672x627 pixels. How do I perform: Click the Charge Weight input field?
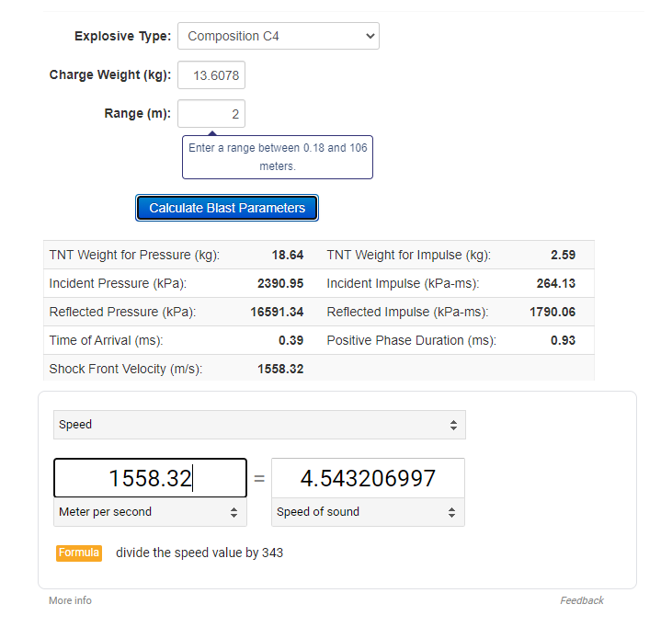pos(211,74)
